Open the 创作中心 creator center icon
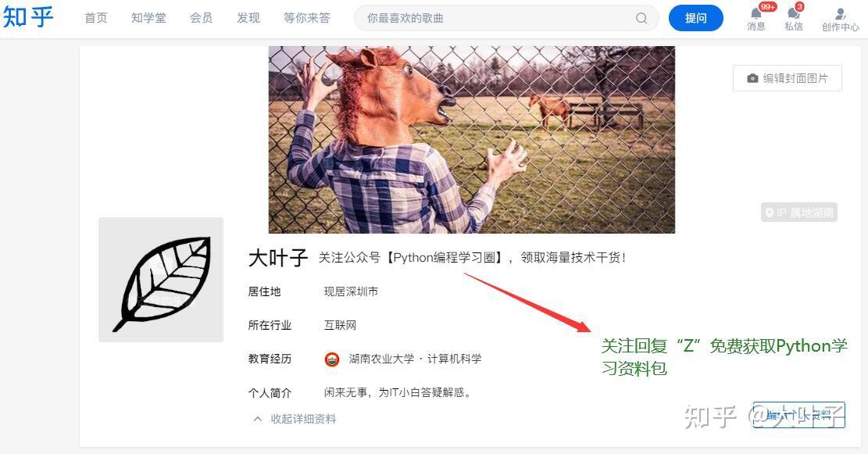 coord(841,14)
